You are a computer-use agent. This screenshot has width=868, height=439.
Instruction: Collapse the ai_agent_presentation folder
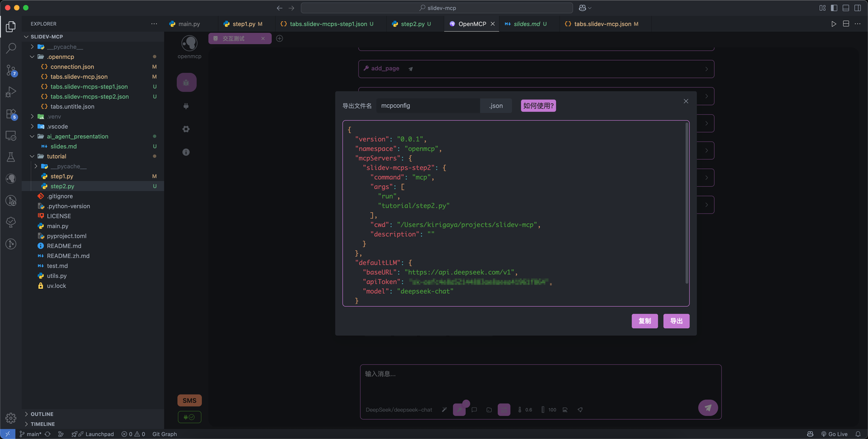coord(33,136)
